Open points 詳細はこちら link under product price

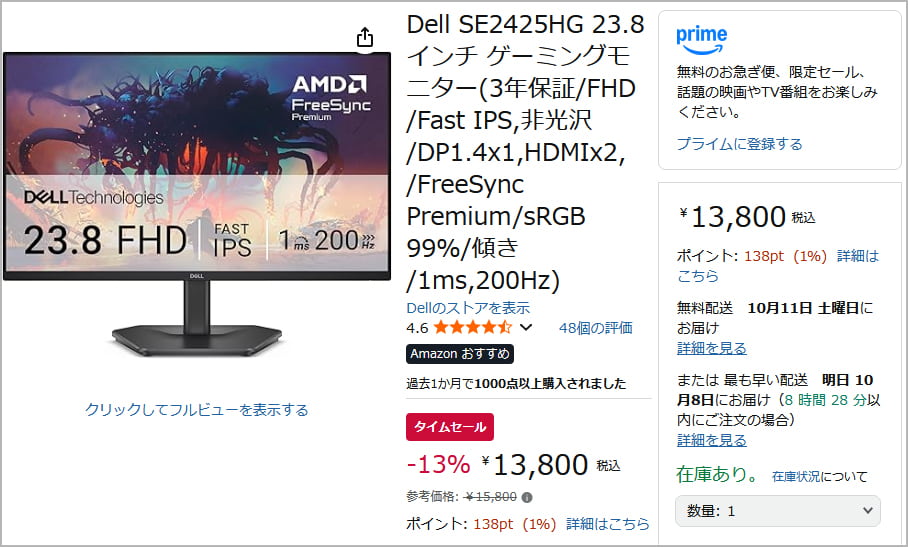[x=607, y=523]
